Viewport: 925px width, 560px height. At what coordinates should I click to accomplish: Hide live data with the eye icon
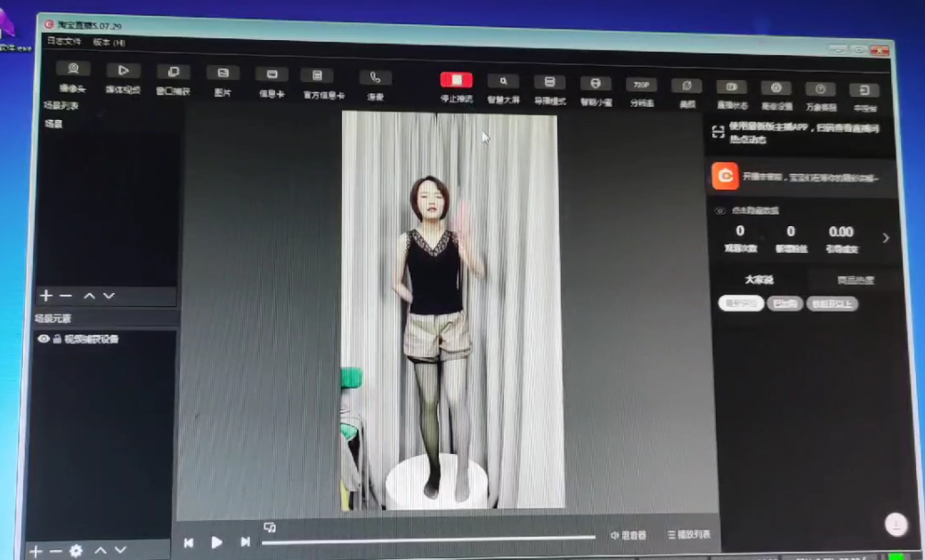click(720, 211)
